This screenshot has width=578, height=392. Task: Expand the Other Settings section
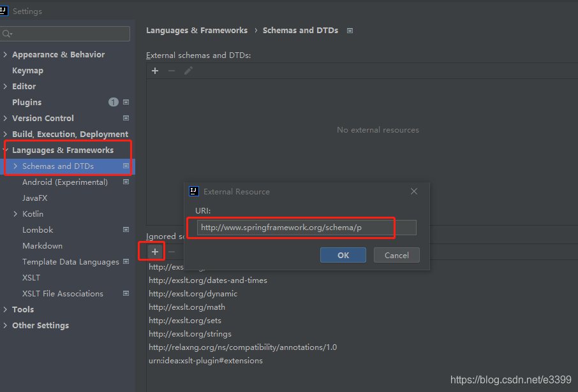[x=5, y=325]
